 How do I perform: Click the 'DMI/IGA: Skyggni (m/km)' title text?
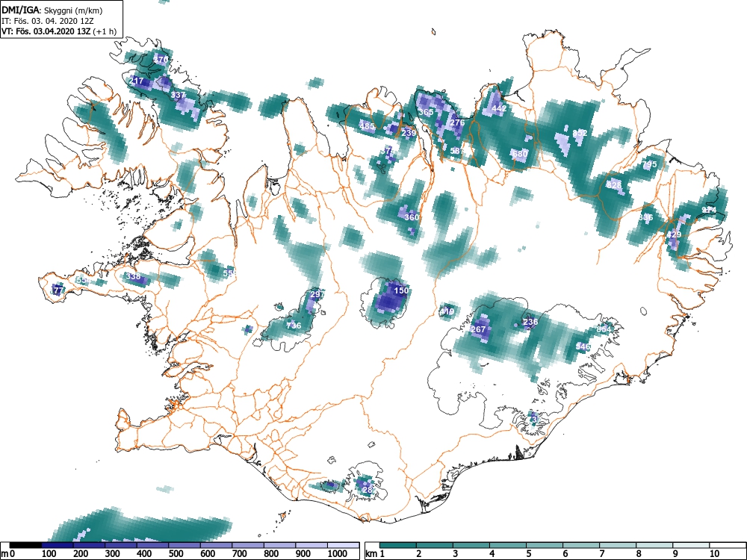(x=52, y=10)
